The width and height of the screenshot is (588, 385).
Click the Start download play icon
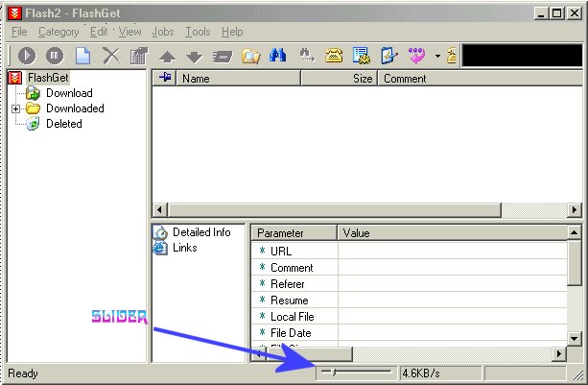click(26, 56)
